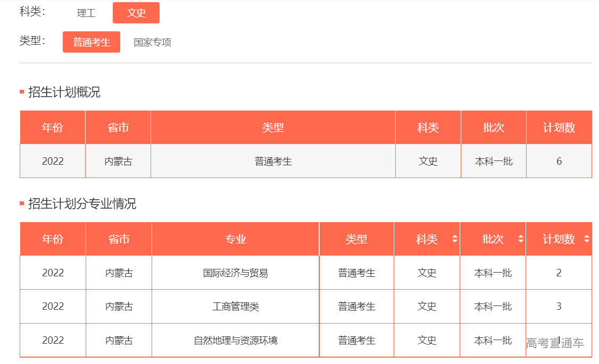Click the plan count 6 cell
Viewport: 599px width, 364px height.
pyautogui.click(x=559, y=161)
